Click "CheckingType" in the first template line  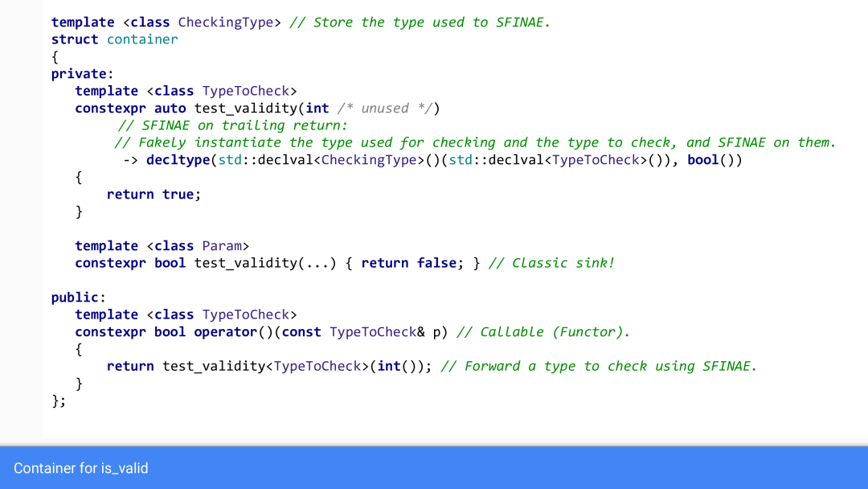(x=225, y=23)
